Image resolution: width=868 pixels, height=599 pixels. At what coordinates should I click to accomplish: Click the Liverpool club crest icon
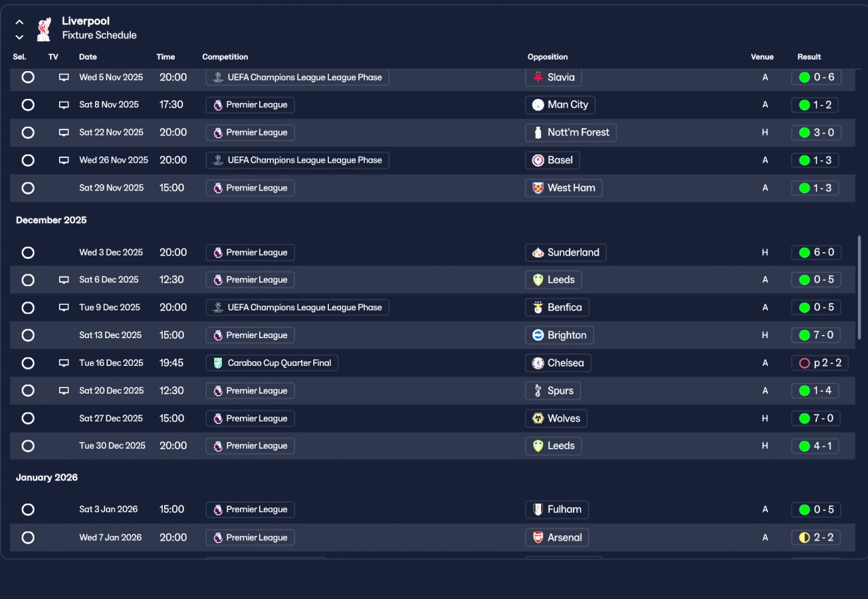43,28
